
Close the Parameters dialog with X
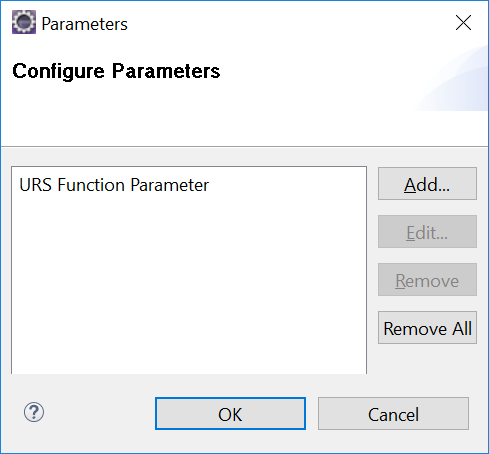coord(463,23)
